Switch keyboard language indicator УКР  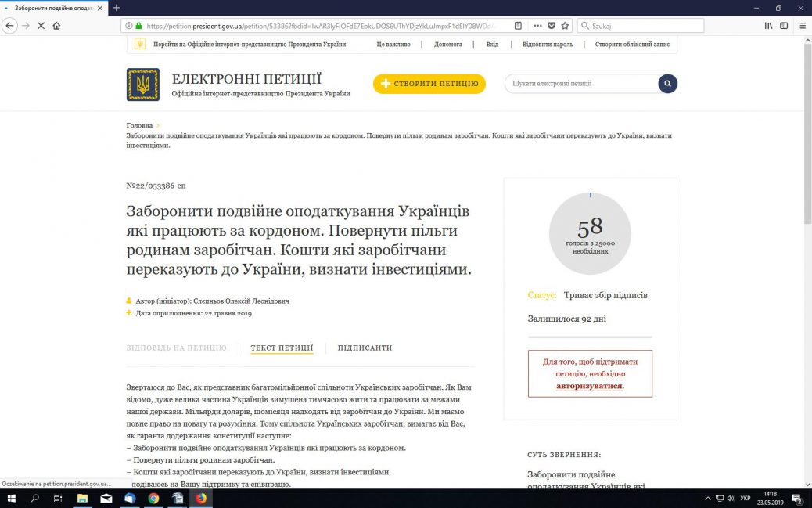coord(746,498)
